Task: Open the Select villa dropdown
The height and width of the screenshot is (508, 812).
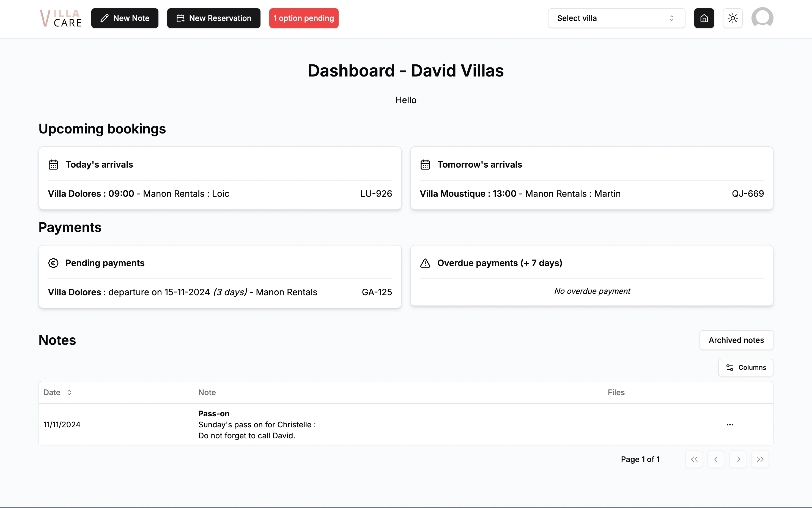Action: tap(616, 18)
